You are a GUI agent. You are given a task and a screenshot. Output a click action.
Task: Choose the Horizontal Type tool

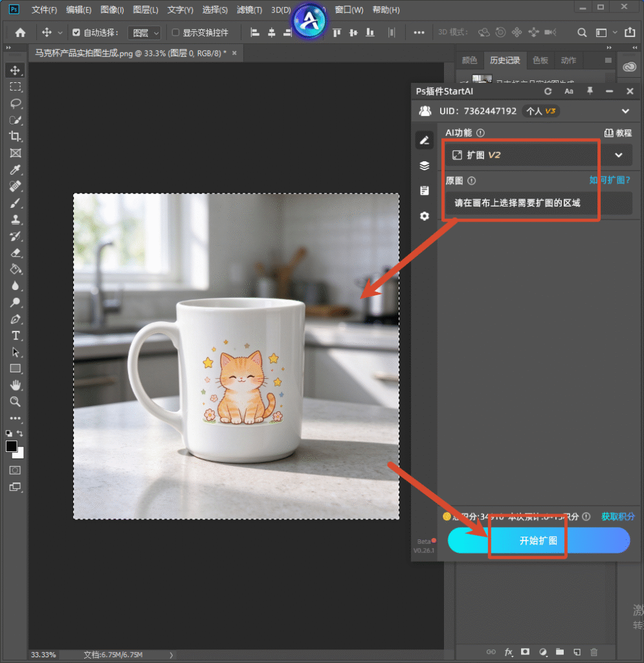coord(16,335)
